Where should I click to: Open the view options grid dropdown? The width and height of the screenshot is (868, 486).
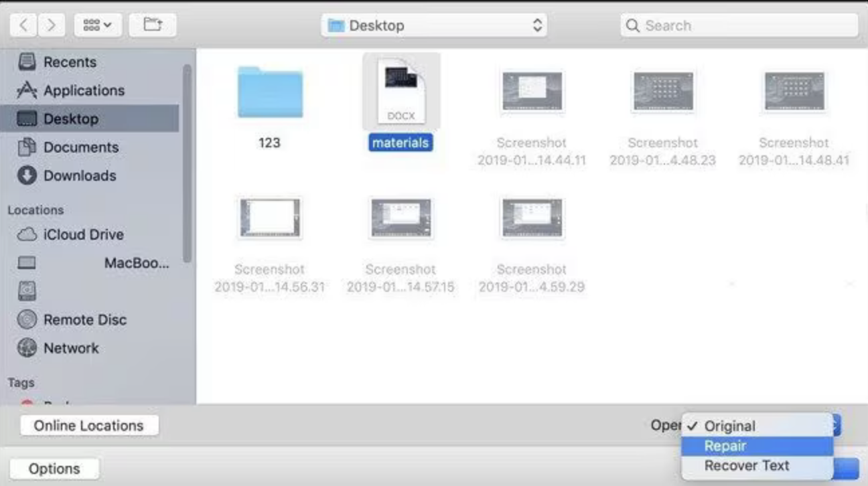(97, 24)
